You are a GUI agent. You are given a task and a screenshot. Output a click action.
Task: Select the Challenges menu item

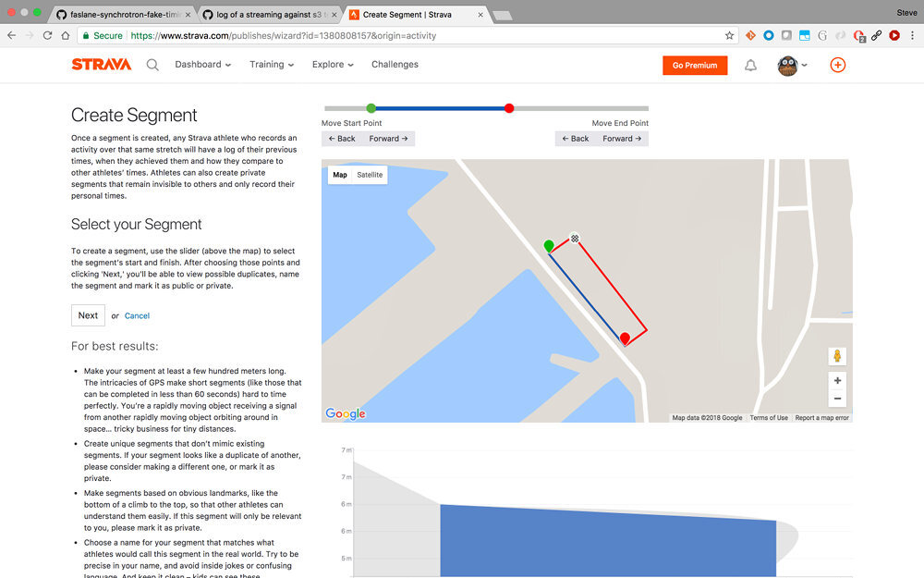395,65
